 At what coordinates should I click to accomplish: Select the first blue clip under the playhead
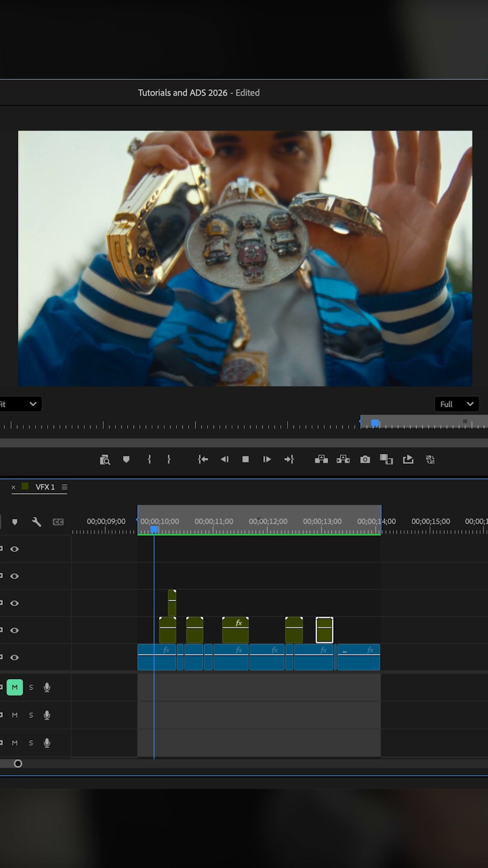pyautogui.click(x=157, y=657)
